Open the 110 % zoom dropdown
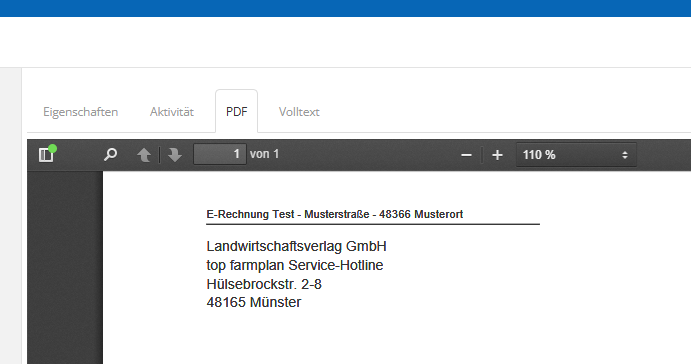Image resolution: width=691 pixels, height=364 pixels. pyautogui.click(x=576, y=155)
